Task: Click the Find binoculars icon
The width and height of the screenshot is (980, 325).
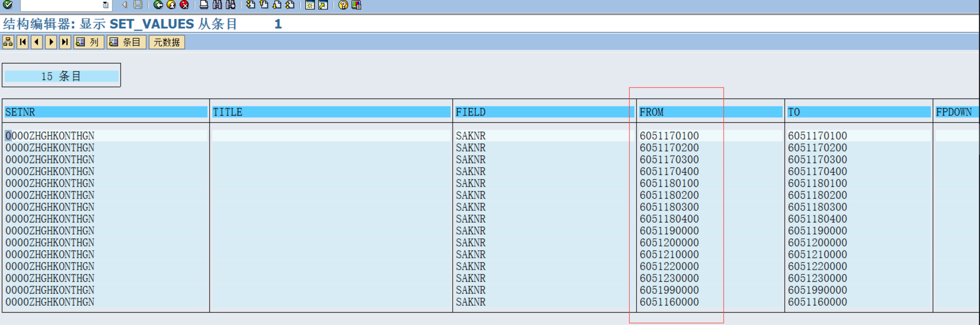Action: 217,5
